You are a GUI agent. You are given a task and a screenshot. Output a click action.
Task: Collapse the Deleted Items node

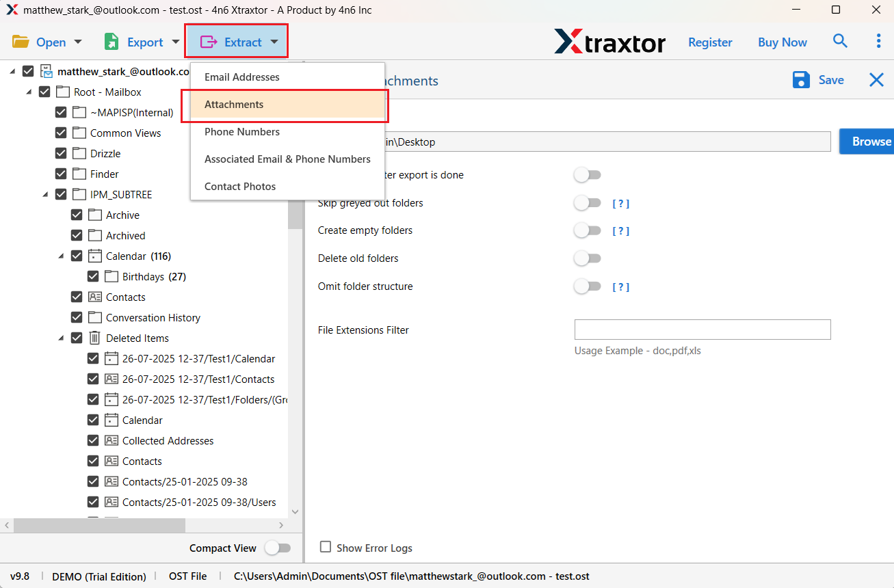tap(62, 338)
